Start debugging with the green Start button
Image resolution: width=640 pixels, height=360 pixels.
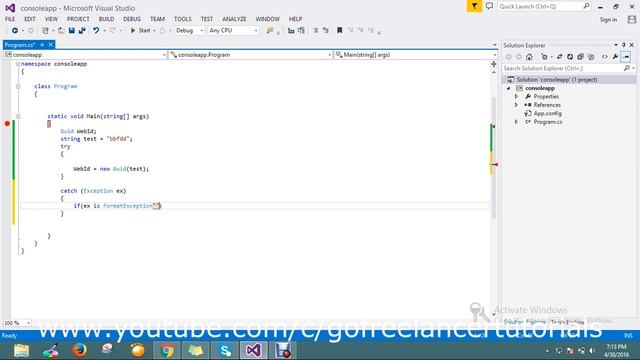pyautogui.click(x=141, y=31)
